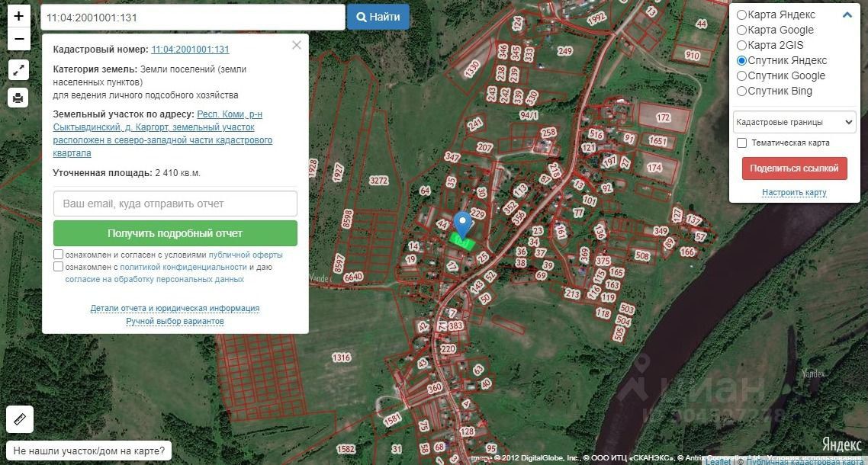Click the highlighted green parcel on map
868x465 pixels.
(461, 242)
